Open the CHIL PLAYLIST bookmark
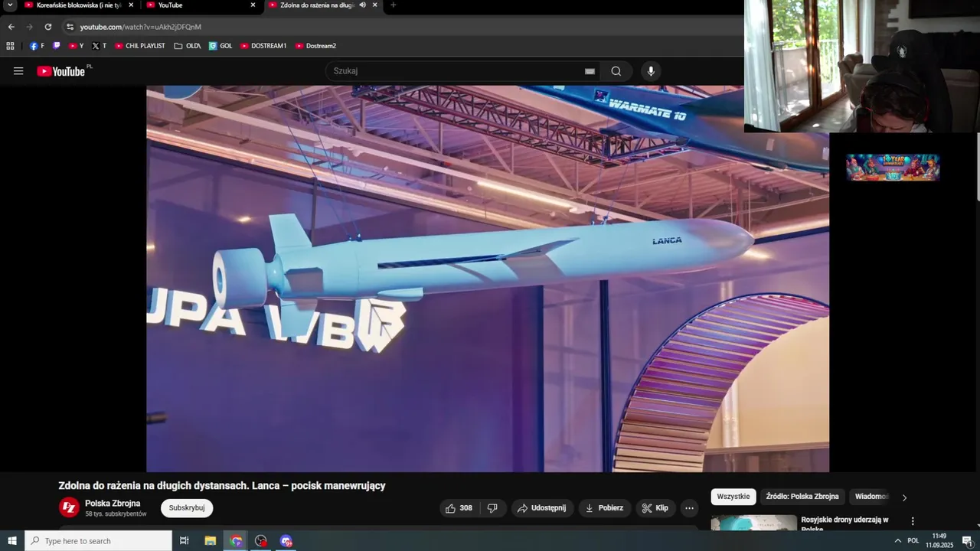 tap(139, 46)
